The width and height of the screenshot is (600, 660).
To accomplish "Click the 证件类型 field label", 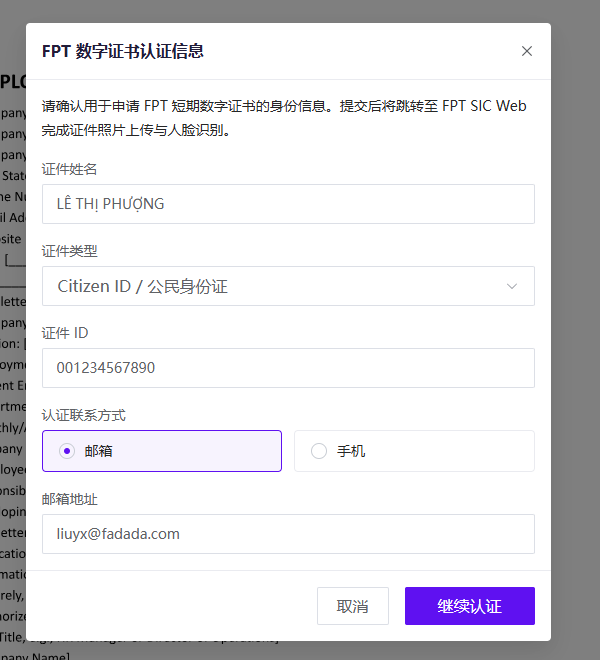I will [x=69, y=251].
